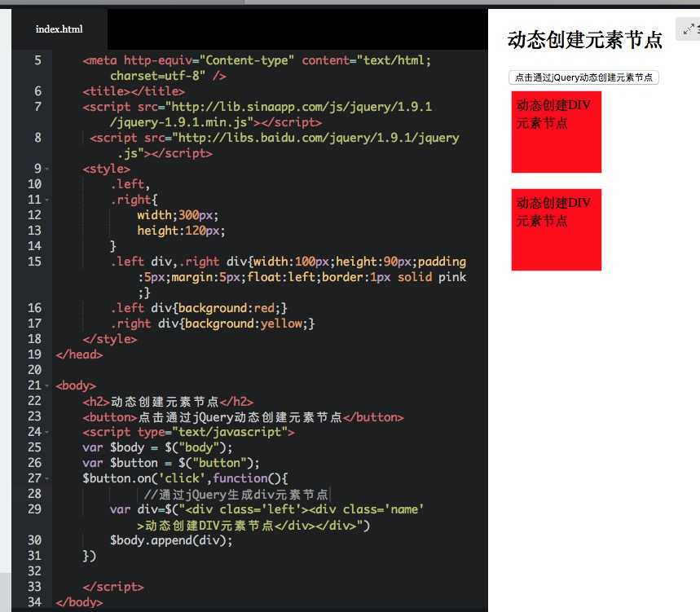Click the second red 动态创建DIV box
Image resolution: width=700 pixels, height=612 pixels.
(557, 230)
